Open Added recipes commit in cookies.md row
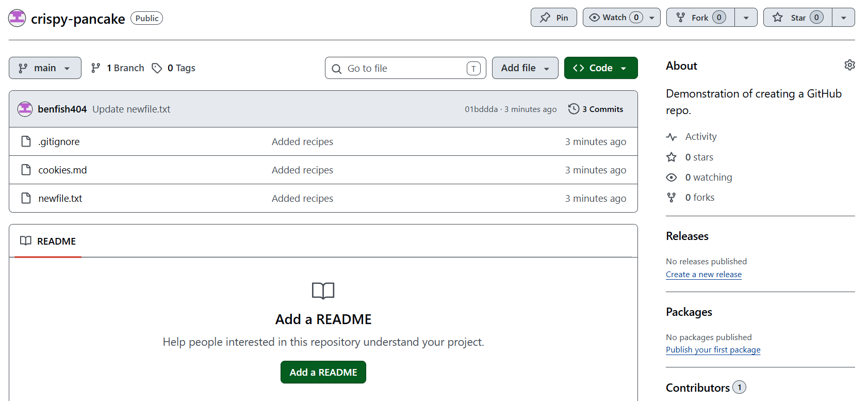This screenshot has width=868, height=401. 302,170
